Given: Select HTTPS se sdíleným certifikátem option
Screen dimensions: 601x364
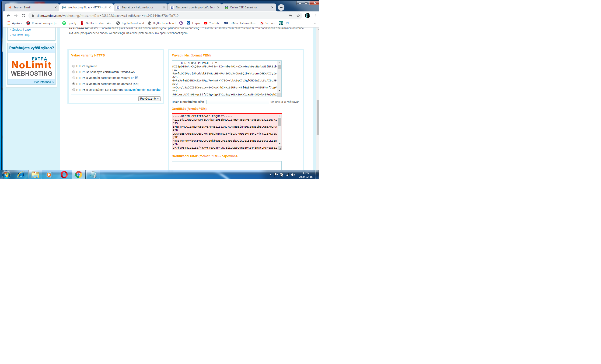Looking at the screenshot, I should 74,72.
